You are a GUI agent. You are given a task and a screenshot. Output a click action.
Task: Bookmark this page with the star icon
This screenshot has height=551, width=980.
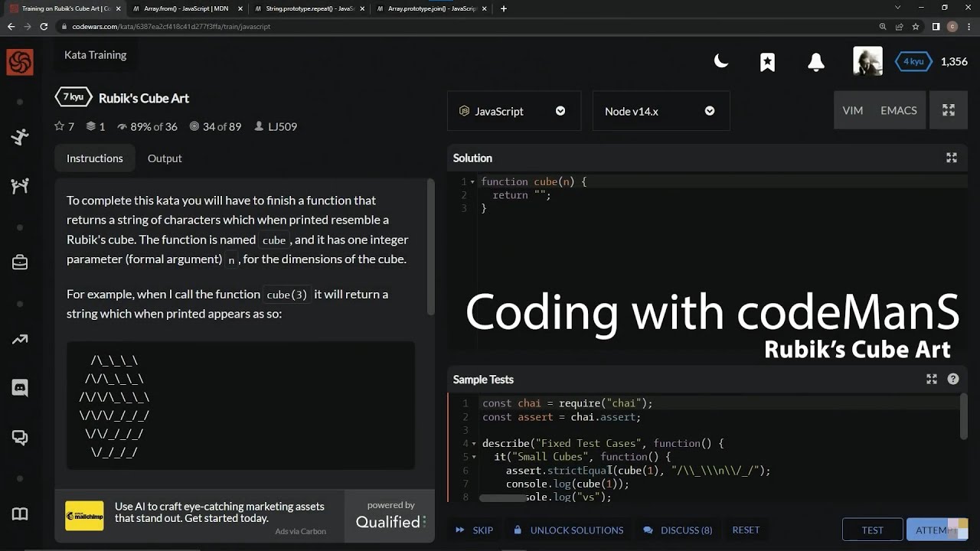point(915,26)
